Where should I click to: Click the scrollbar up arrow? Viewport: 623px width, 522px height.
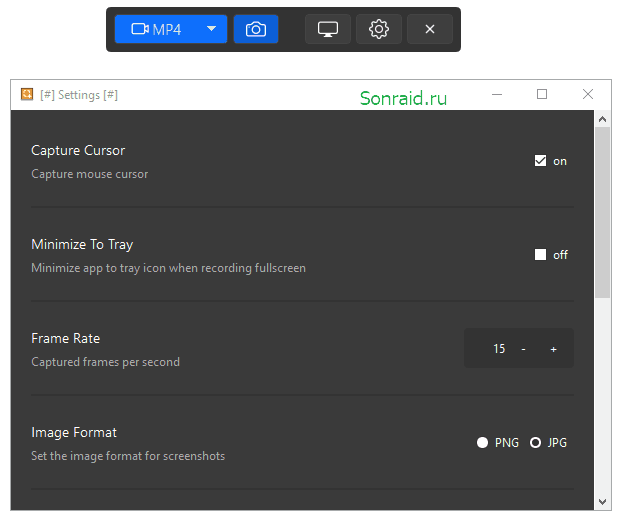pos(602,119)
